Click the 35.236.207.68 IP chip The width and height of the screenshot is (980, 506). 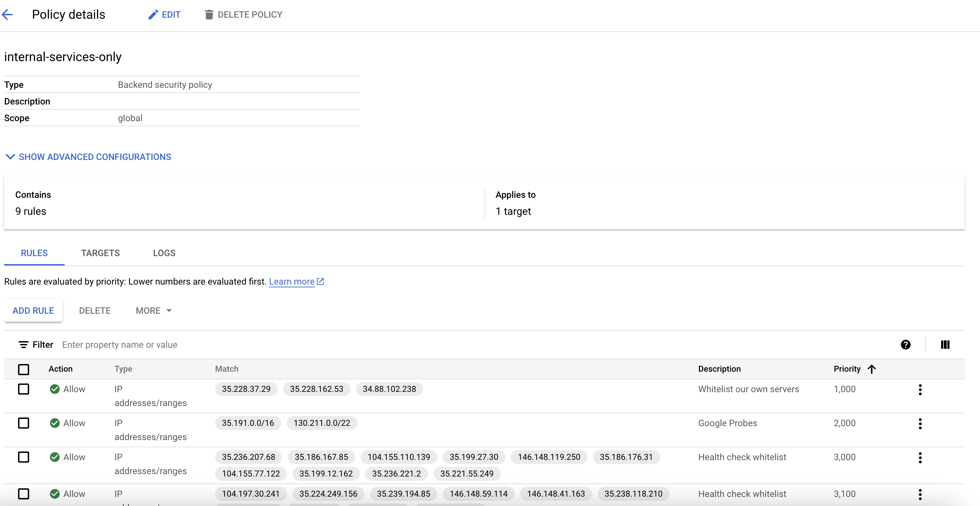[x=248, y=457]
